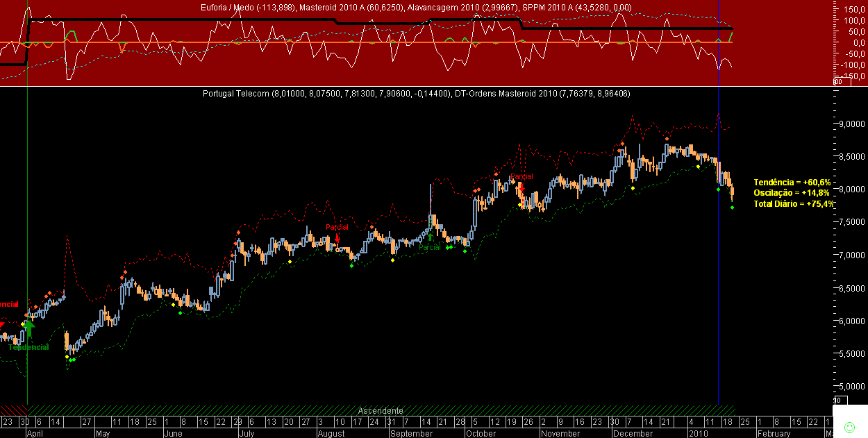Click the Oscilação = +14,8% label
The height and width of the screenshot is (438, 868).
tap(792, 192)
